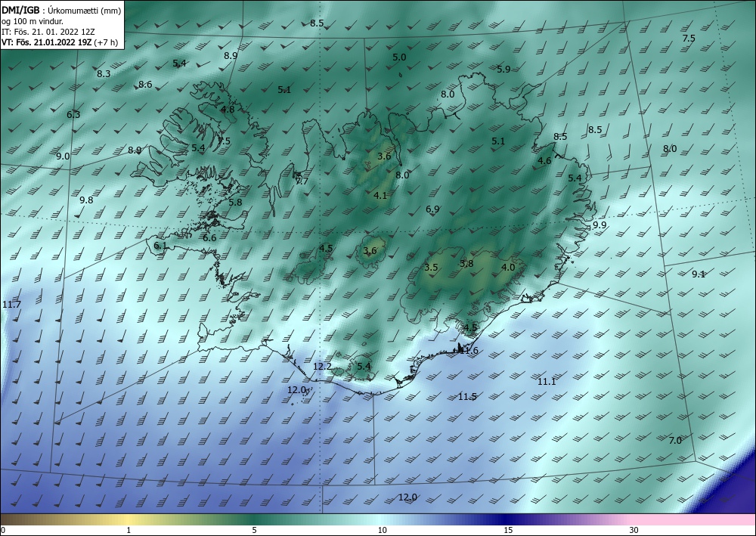This screenshot has width=756, height=536.
Task: Click the 4.6 value label
Action: point(544,161)
